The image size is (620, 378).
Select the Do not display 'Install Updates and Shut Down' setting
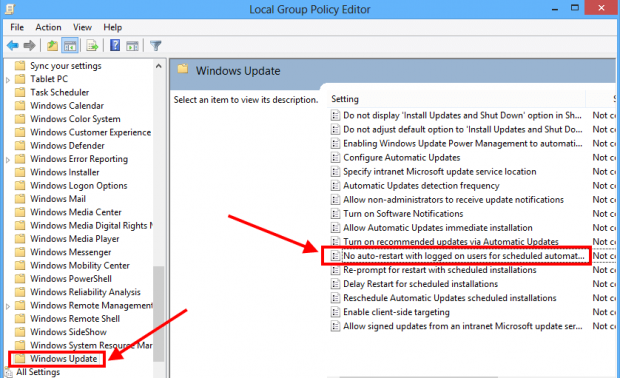point(462,115)
